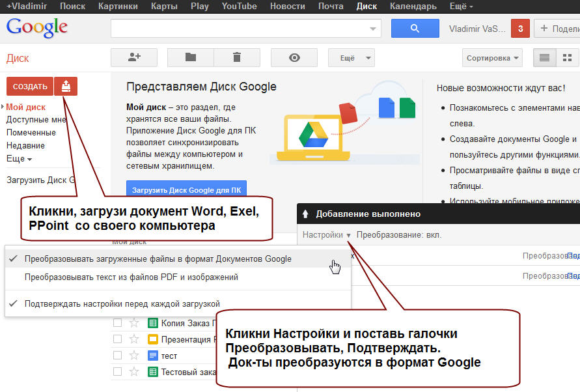The image size is (580, 392).
Task: Open Play in top navigation bar
Action: click(200, 7)
